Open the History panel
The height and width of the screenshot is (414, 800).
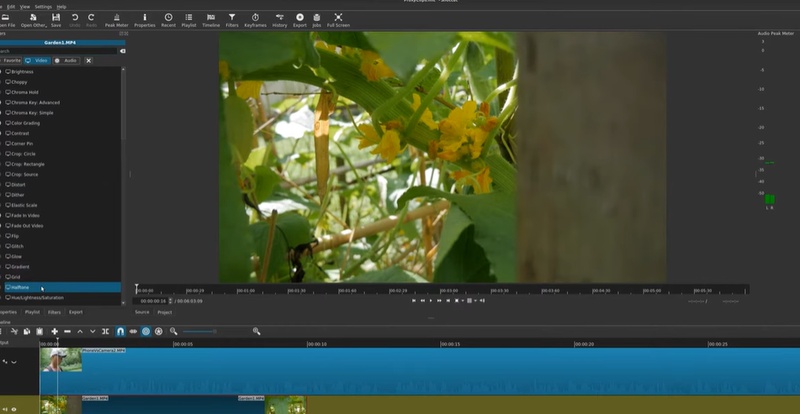click(x=280, y=20)
